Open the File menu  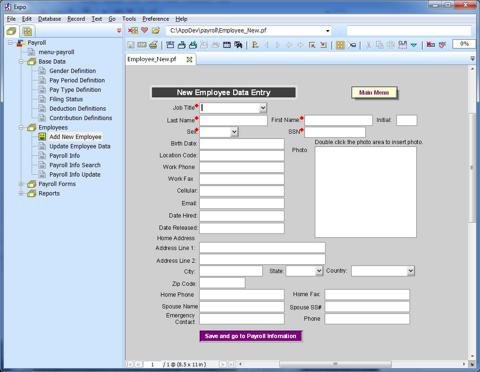click(x=11, y=19)
